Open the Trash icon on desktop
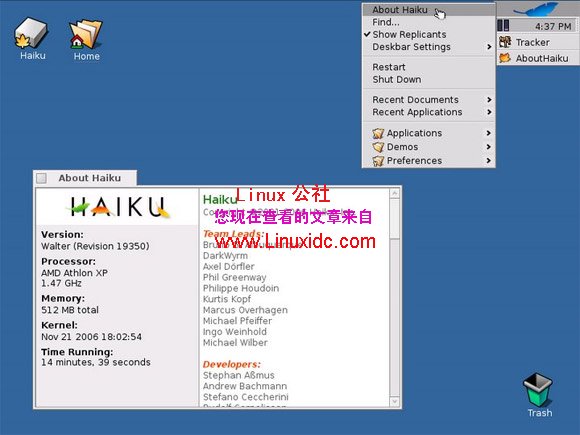Viewport: 580px width, 435px height. coord(538,390)
